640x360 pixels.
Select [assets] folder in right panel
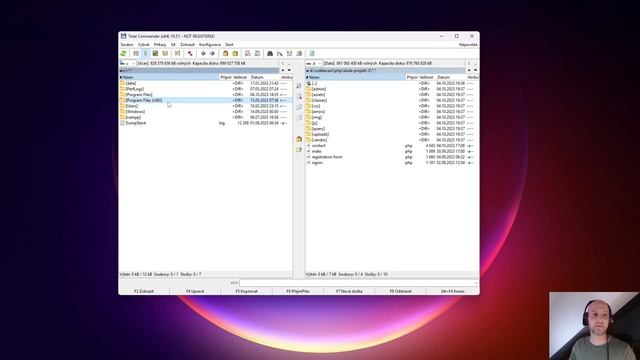coord(392,95)
